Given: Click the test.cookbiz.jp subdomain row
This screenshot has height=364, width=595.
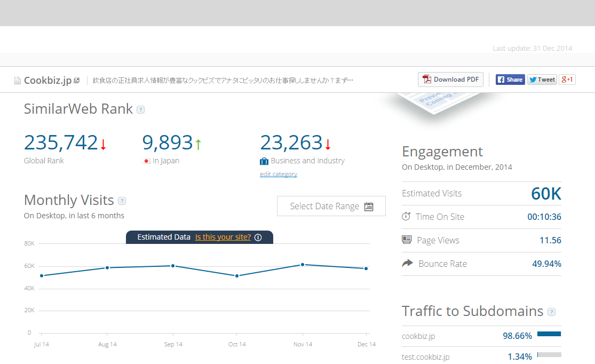Looking at the screenshot, I should coord(481,357).
